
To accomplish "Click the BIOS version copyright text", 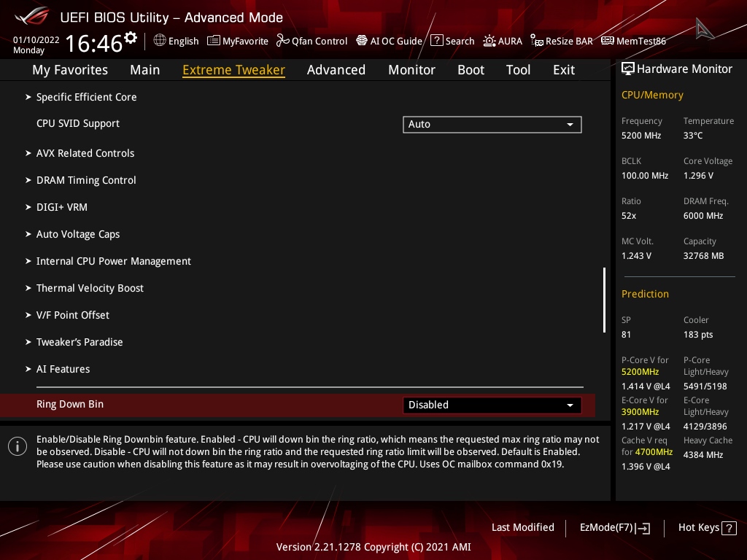I will tap(373, 547).
